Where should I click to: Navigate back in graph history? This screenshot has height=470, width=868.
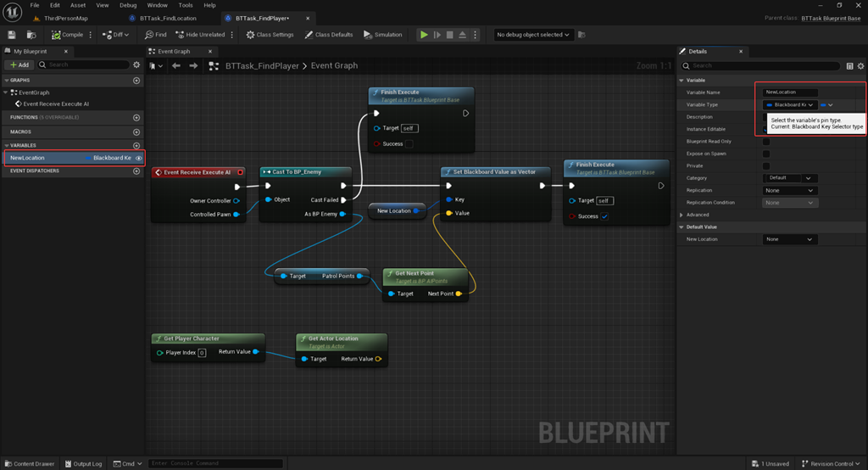pyautogui.click(x=176, y=66)
